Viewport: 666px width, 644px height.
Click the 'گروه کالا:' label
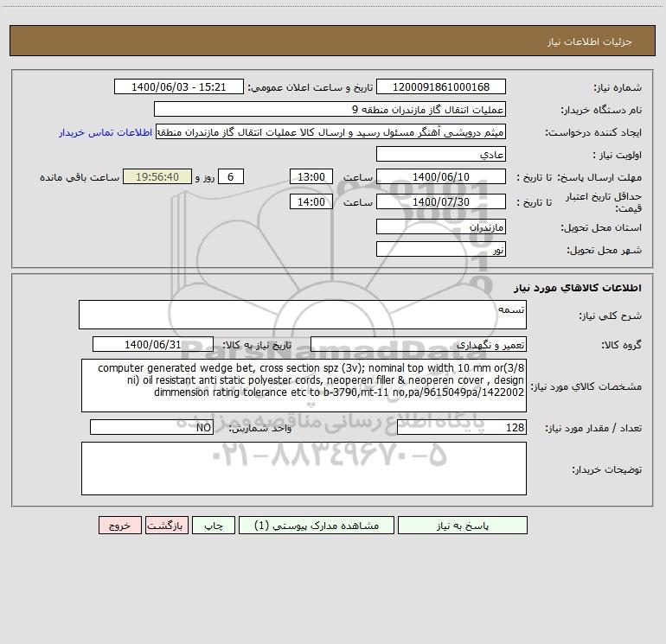coord(621,345)
